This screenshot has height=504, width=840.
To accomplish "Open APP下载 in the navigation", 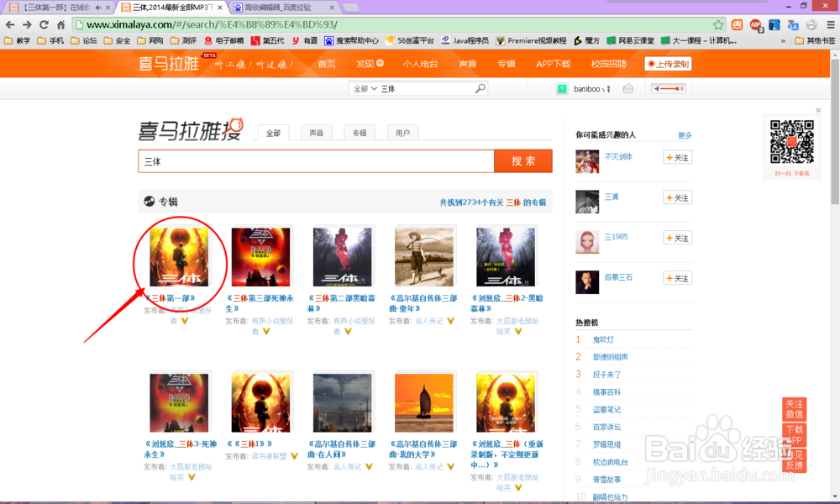I will tap(553, 64).
